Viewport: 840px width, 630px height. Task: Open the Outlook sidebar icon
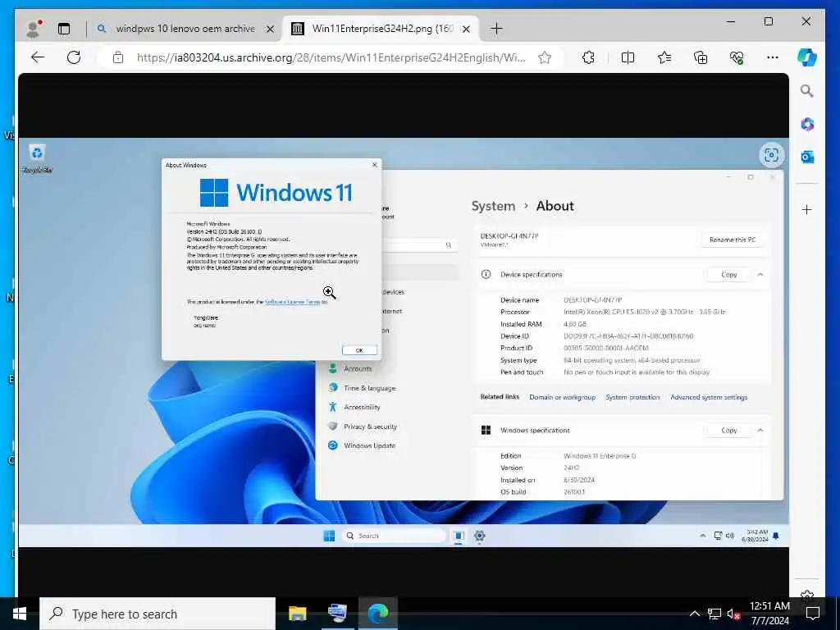pos(807,157)
